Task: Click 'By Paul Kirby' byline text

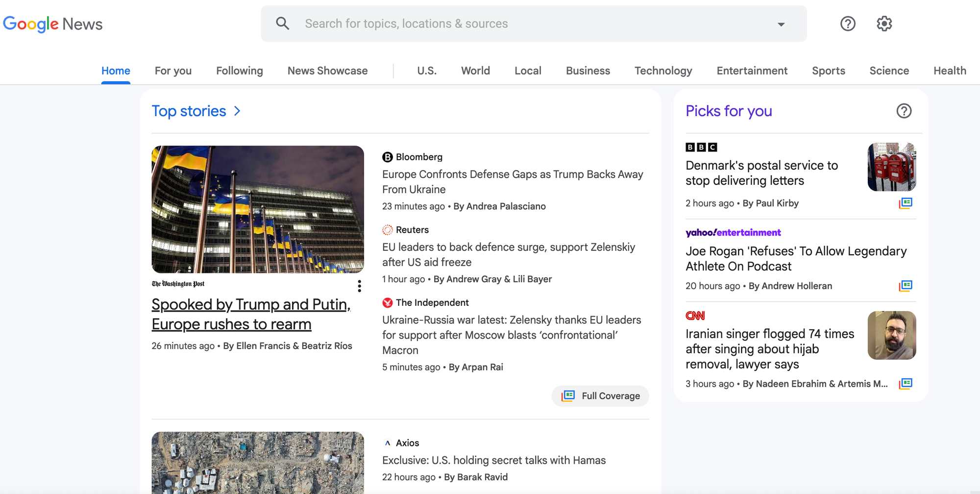Action: click(x=770, y=203)
